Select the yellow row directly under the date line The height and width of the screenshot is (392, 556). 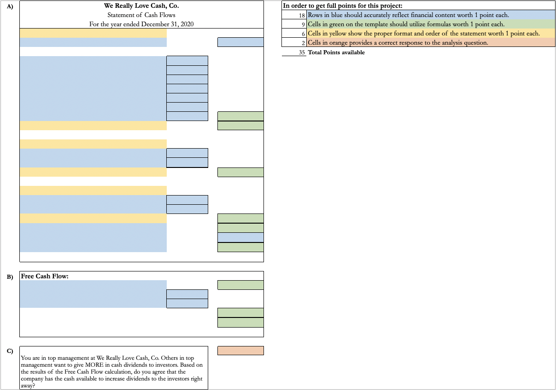tap(93, 33)
